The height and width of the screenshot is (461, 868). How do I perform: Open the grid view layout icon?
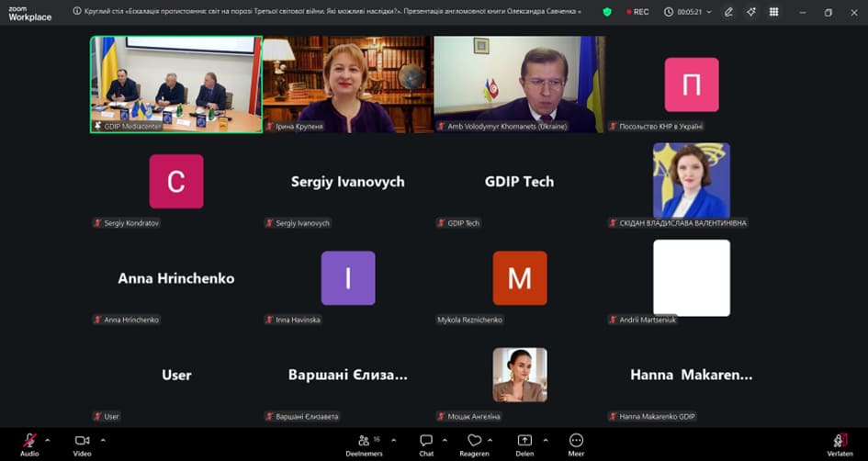pyautogui.click(x=773, y=12)
